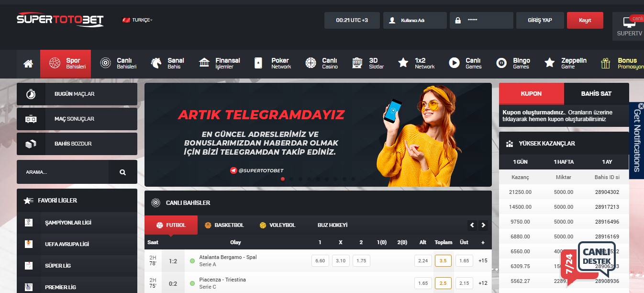Switch to BAHİS SAT tab
This screenshot has height=293, width=644.
(597, 94)
